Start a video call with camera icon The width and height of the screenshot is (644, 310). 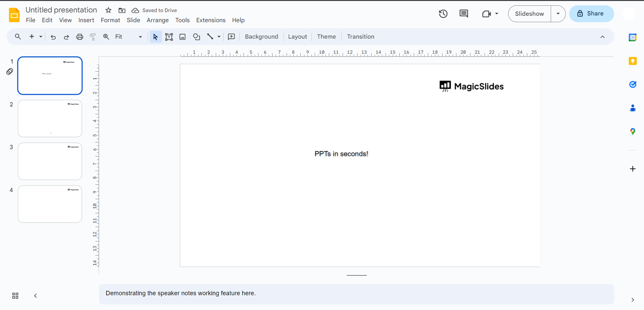pos(486,14)
